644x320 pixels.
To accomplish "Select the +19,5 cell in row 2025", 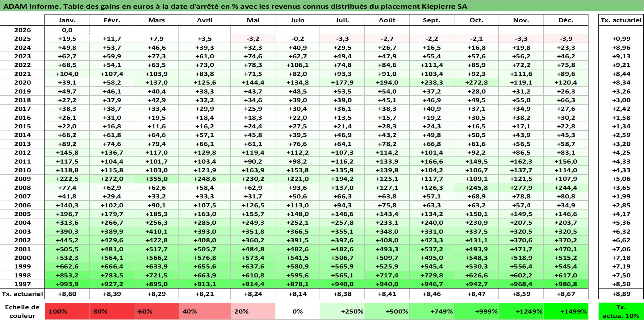I will point(67,39).
